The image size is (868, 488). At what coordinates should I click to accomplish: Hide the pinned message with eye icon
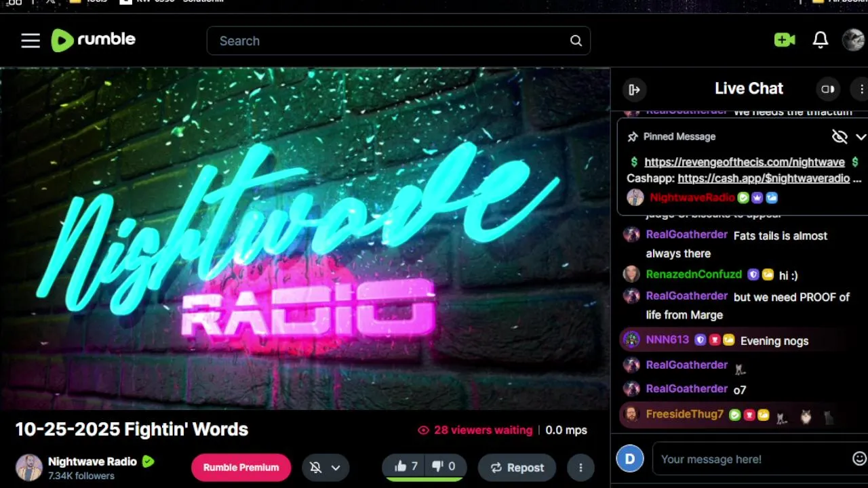tap(840, 137)
